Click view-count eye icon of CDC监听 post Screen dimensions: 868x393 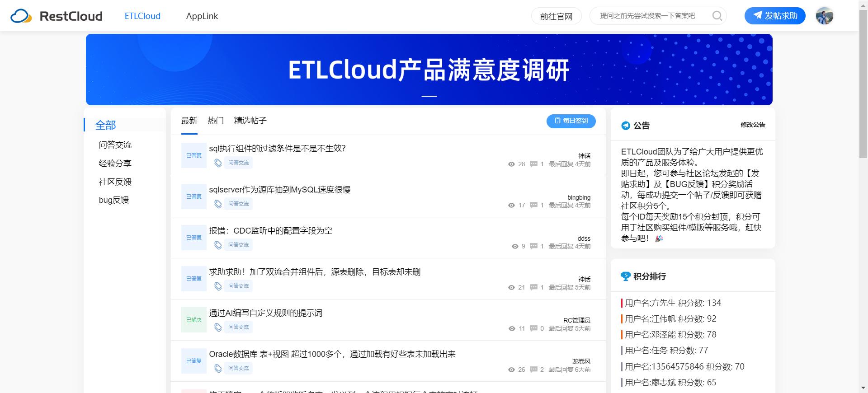(x=515, y=246)
